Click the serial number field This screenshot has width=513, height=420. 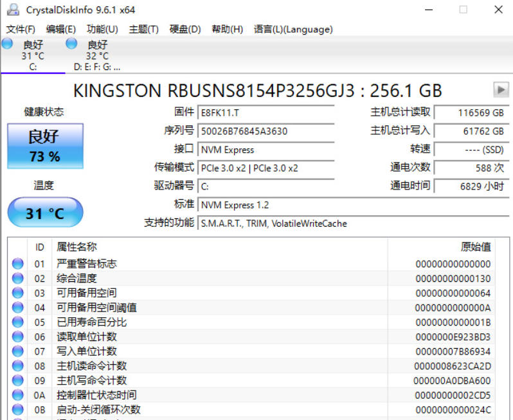[265, 131]
